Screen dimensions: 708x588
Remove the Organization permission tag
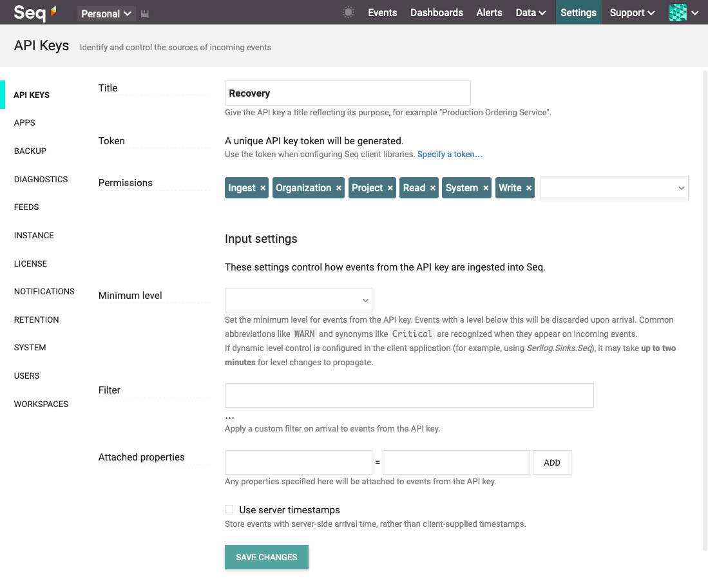point(339,188)
